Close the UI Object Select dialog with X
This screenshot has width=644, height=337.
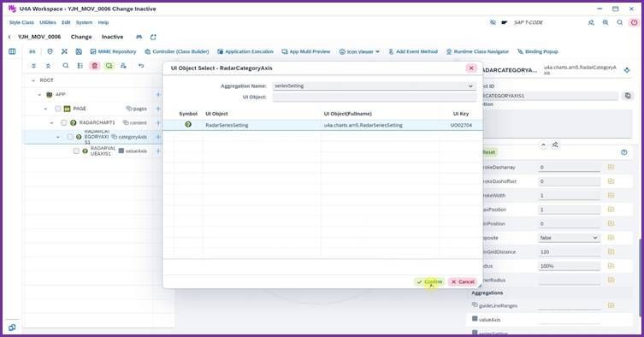pos(471,68)
